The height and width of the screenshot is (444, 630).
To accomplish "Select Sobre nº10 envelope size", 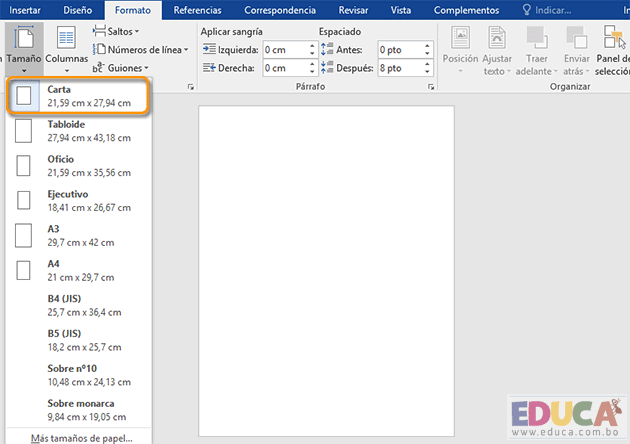I will point(78,375).
